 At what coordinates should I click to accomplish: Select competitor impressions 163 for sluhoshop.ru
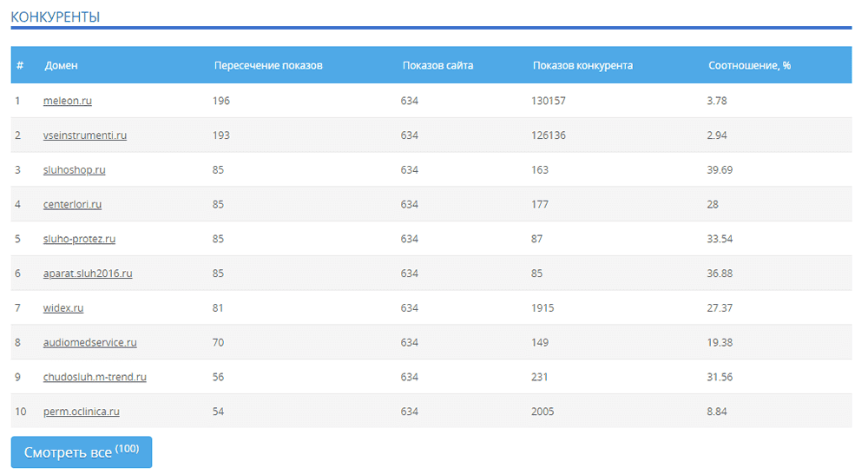[539, 170]
